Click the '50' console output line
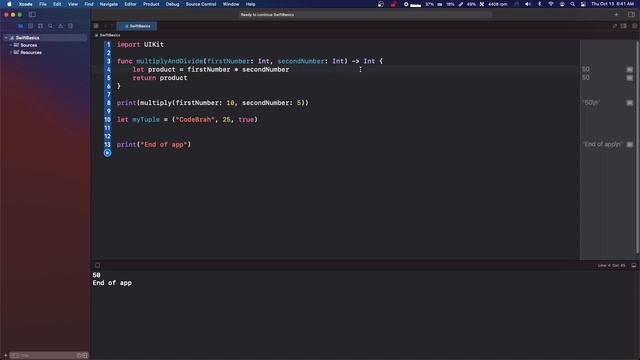 [x=96, y=275]
